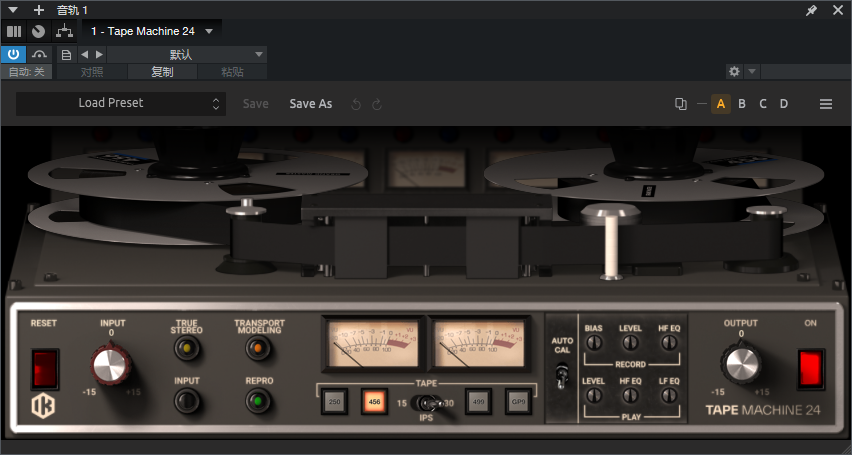Screen dimensions: 852x455
Task: Go to previous preset with left arrow
Action: (x=84, y=54)
